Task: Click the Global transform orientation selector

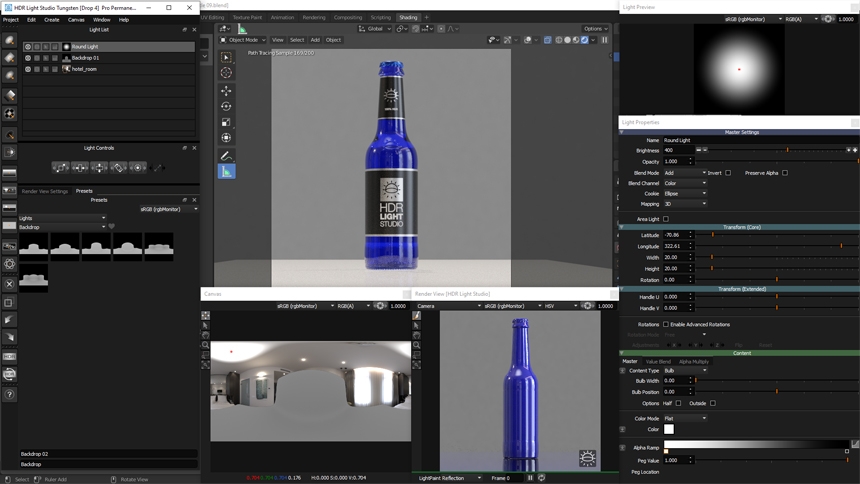Action: (x=375, y=29)
